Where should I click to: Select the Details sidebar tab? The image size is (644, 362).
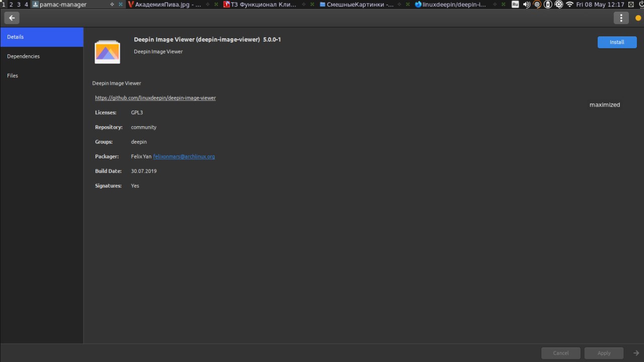(x=42, y=37)
